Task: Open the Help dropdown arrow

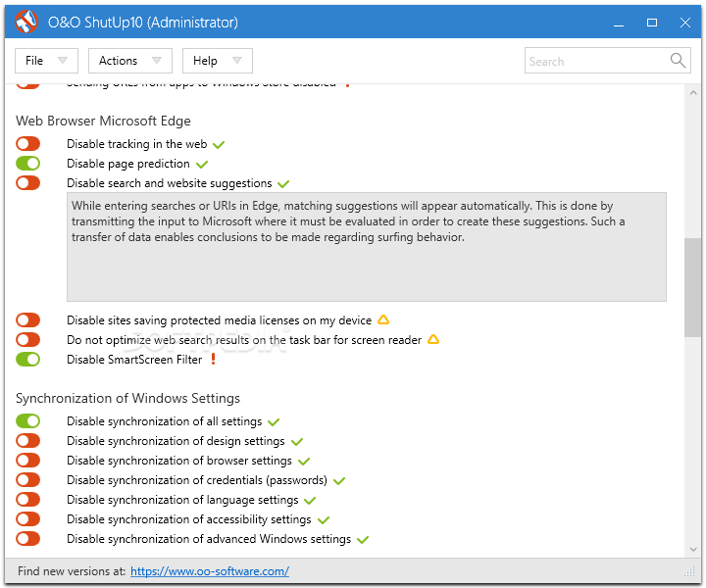Action: (237, 61)
